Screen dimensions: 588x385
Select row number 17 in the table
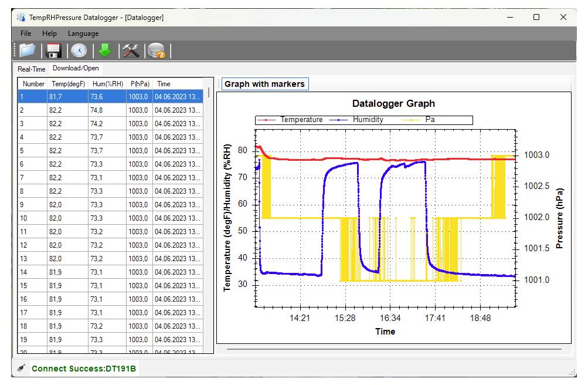click(111, 313)
